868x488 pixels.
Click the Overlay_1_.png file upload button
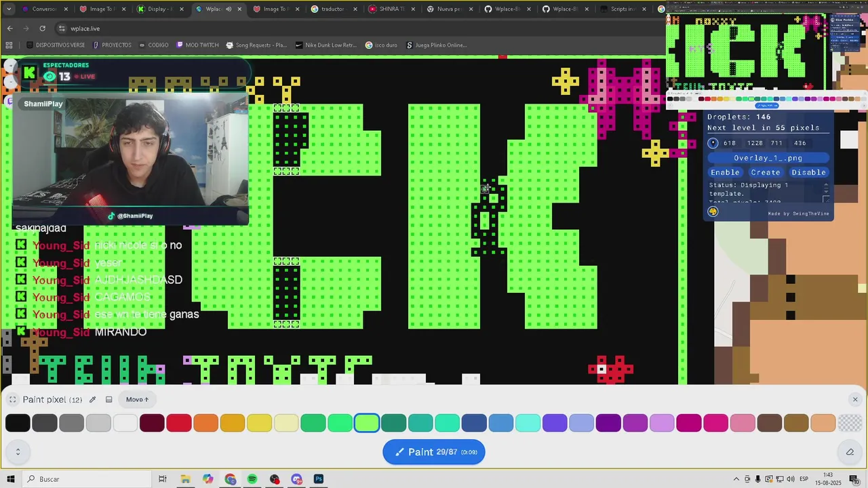[768, 158]
